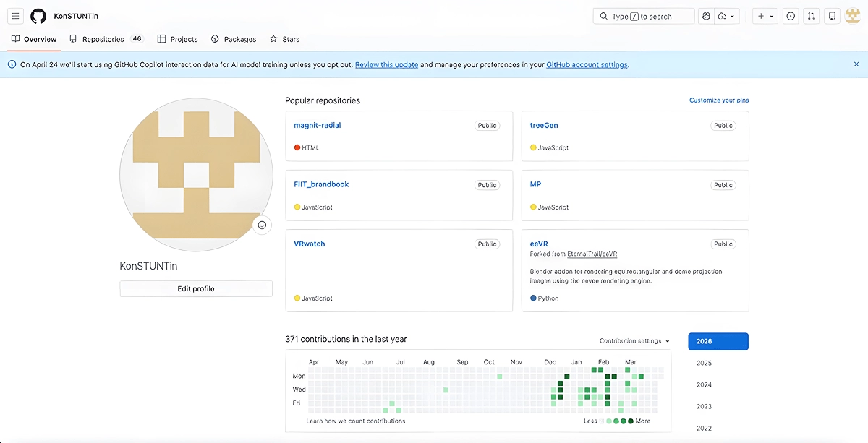Open the create new plus menu
This screenshot has width=868, height=443.
[765, 16]
